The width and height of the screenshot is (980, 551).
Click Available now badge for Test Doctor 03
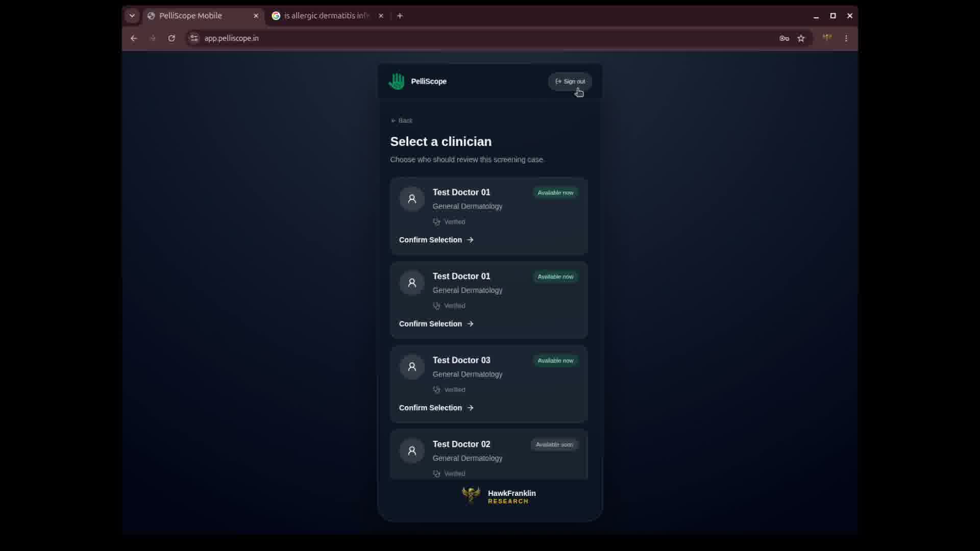coord(555,361)
